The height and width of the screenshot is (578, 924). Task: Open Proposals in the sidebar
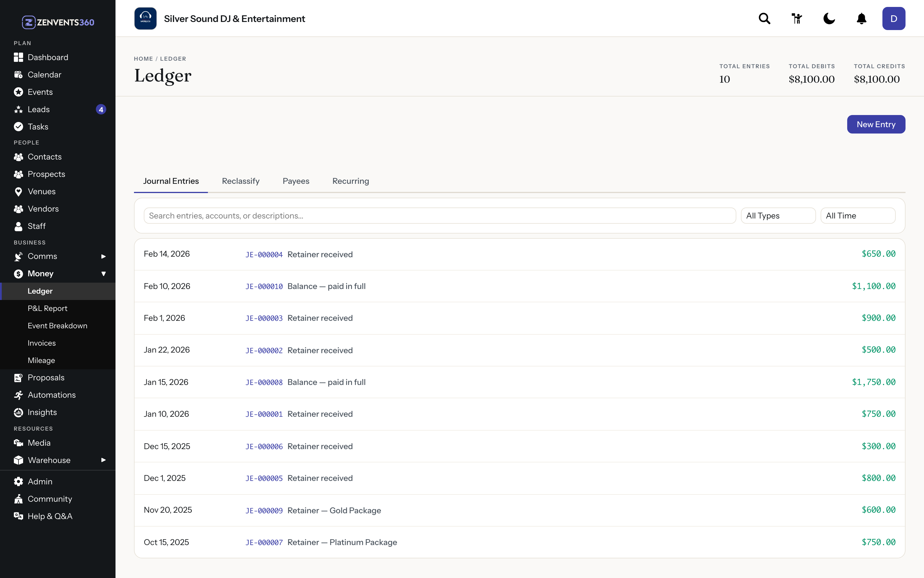click(x=58, y=377)
